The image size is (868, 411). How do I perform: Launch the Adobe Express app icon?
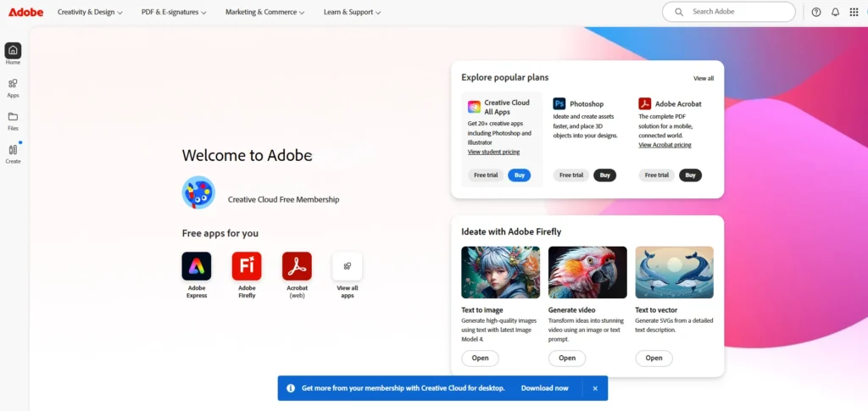pos(197,266)
